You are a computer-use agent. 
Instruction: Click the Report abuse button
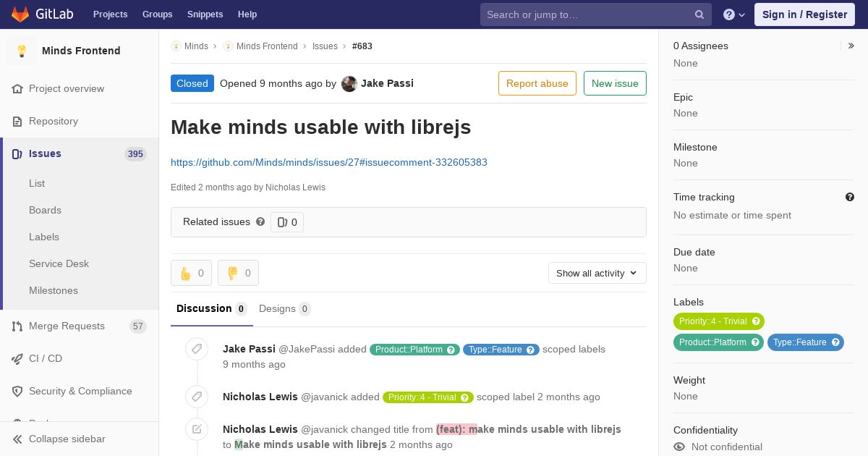tap(537, 83)
